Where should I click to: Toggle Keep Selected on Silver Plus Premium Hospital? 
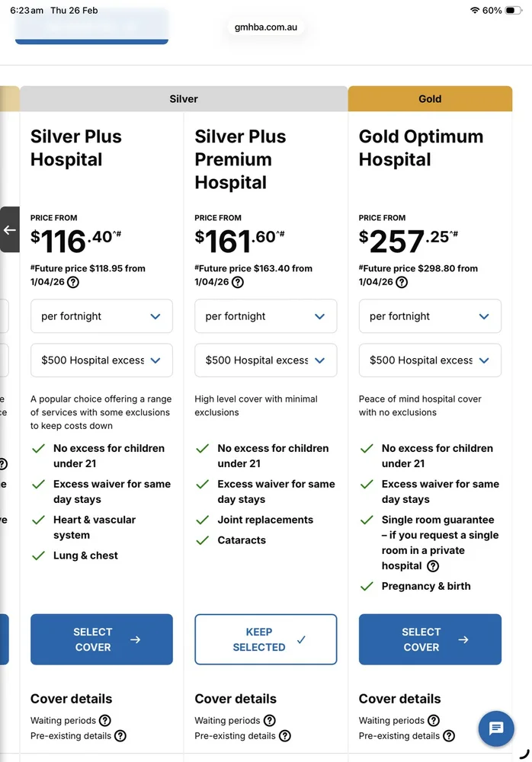tap(265, 639)
